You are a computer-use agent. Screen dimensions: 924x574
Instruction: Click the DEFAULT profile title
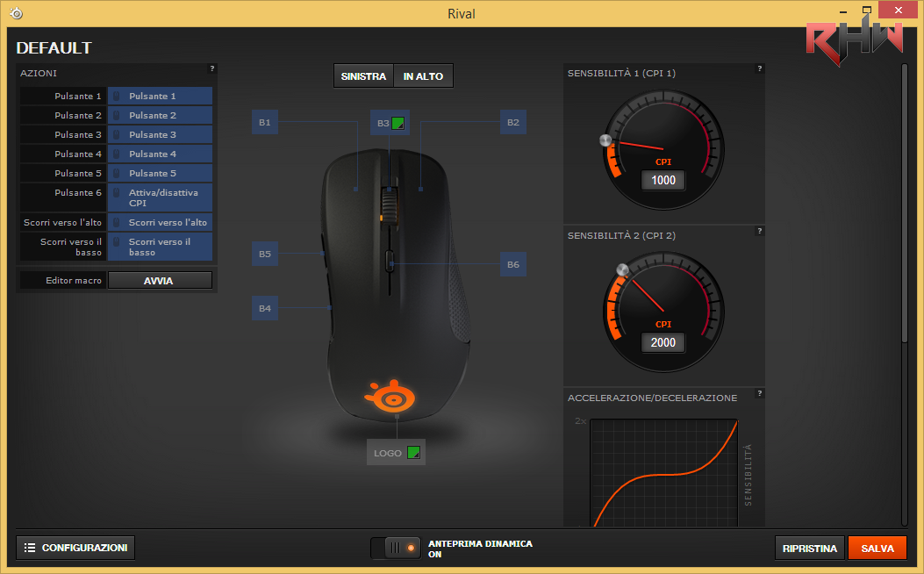(x=54, y=47)
